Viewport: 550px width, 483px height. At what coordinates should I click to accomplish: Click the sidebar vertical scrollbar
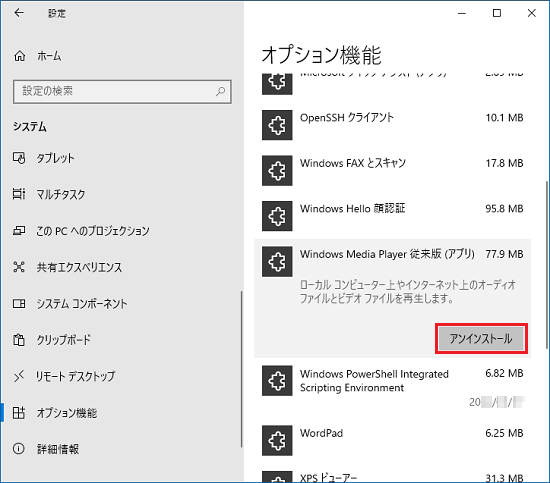tap(241, 369)
